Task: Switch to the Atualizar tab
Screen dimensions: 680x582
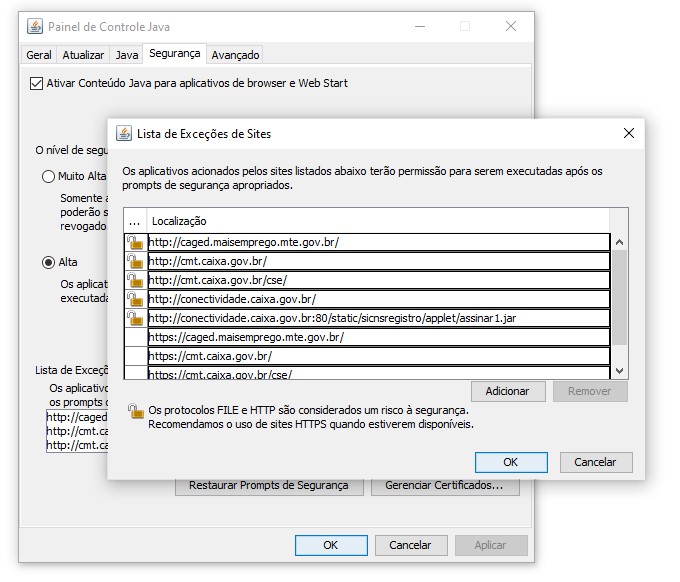Action: [x=83, y=55]
